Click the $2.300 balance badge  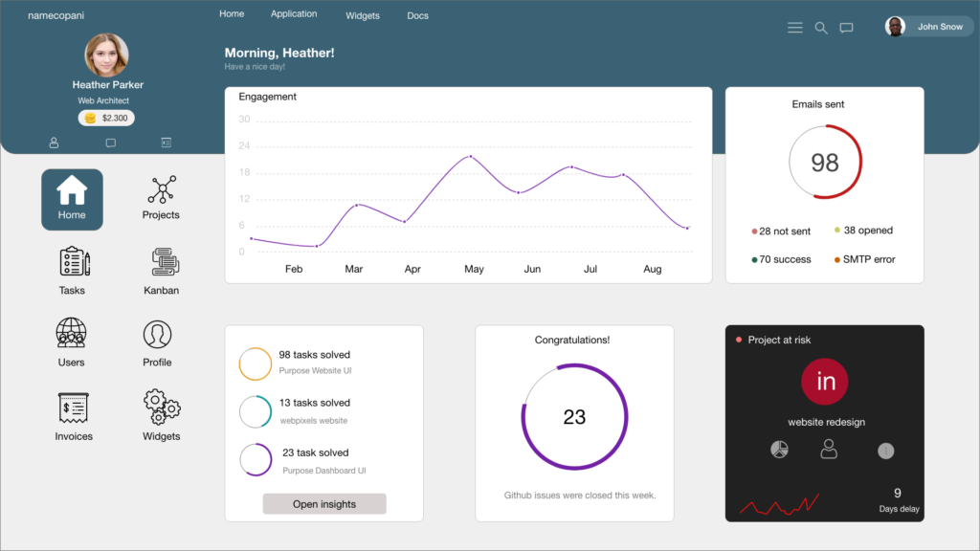(106, 118)
